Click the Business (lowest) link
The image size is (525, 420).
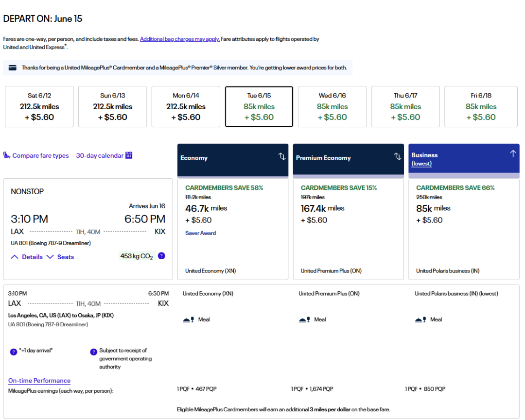[x=421, y=164]
